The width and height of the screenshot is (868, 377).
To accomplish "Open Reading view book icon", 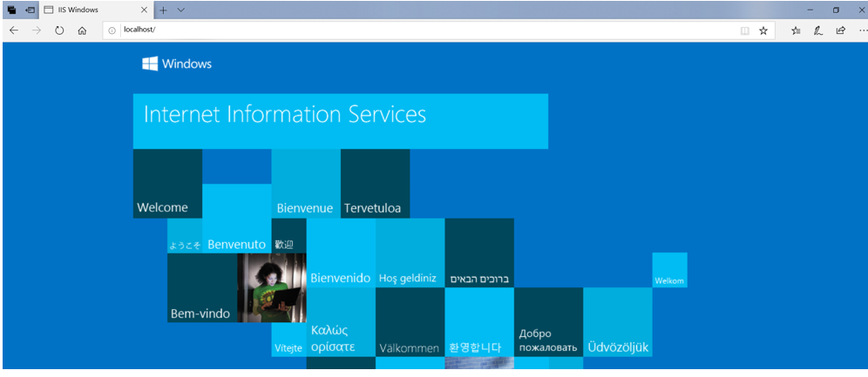I will [x=744, y=31].
